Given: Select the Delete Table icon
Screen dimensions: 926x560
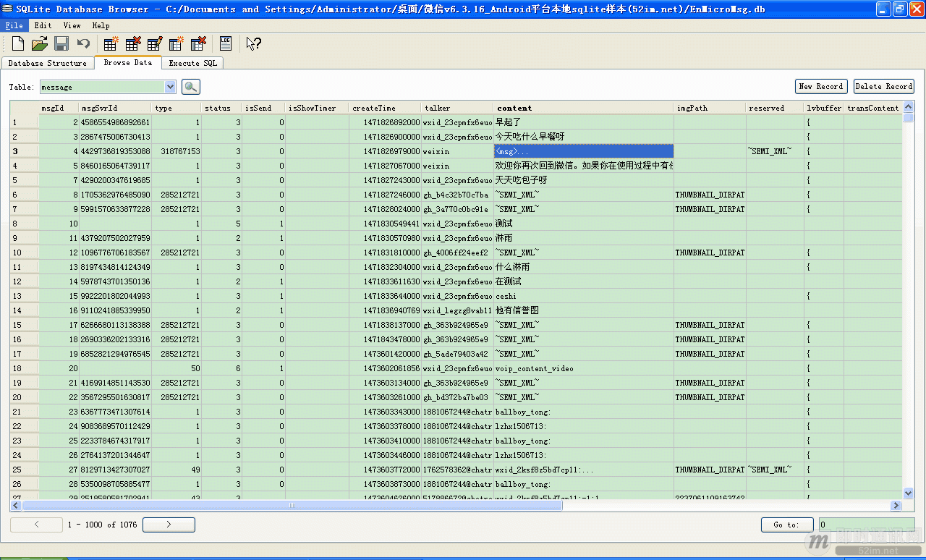Looking at the screenshot, I should coord(132,43).
